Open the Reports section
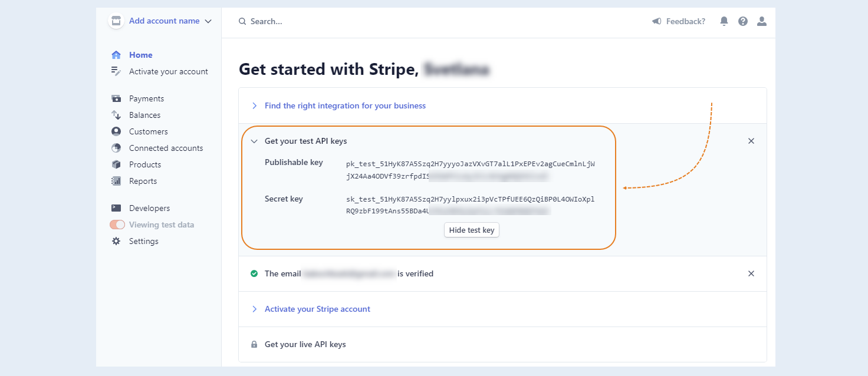The image size is (868, 376). click(x=143, y=181)
